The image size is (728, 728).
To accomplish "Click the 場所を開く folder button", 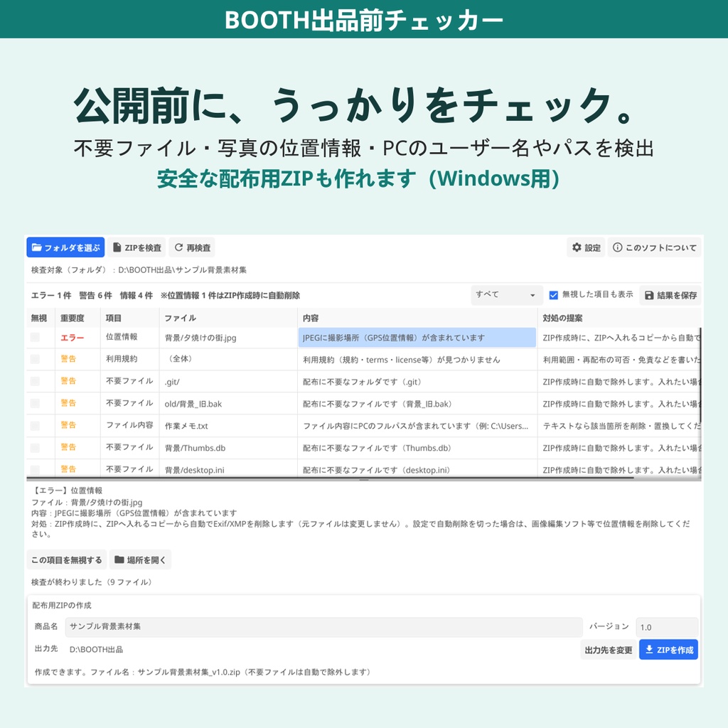I will pos(140,560).
